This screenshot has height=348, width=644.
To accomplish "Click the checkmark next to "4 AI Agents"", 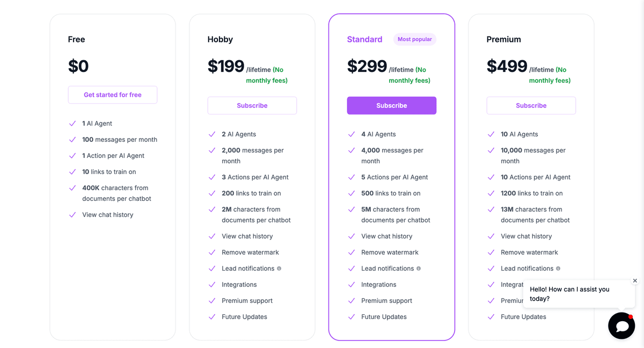I will coord(351,134).
